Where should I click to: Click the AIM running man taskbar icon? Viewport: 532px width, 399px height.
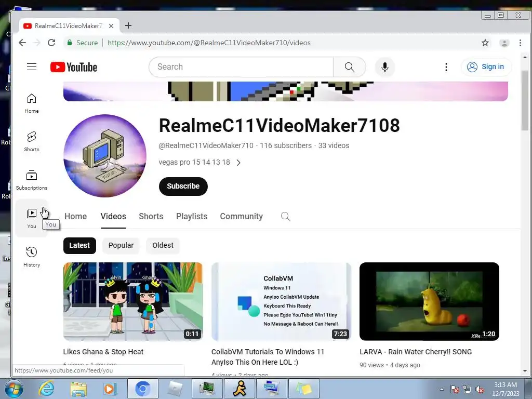(x=239, y=389)
